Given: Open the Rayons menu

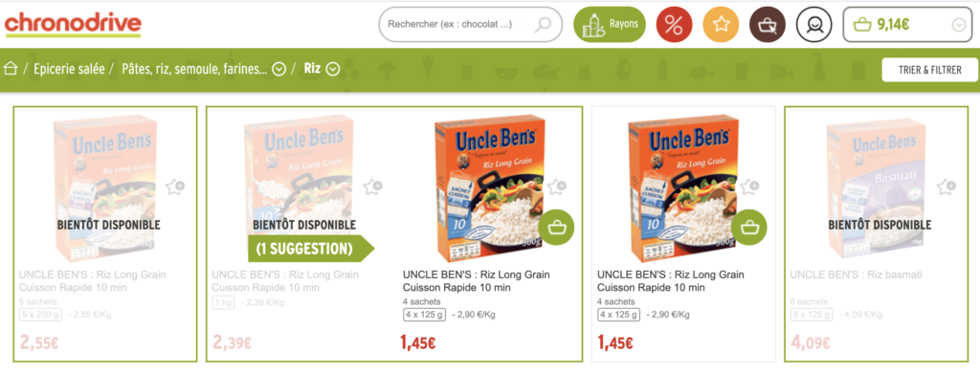Looking at the screenshot, I should pyautogui.click(x=610, y=24).
